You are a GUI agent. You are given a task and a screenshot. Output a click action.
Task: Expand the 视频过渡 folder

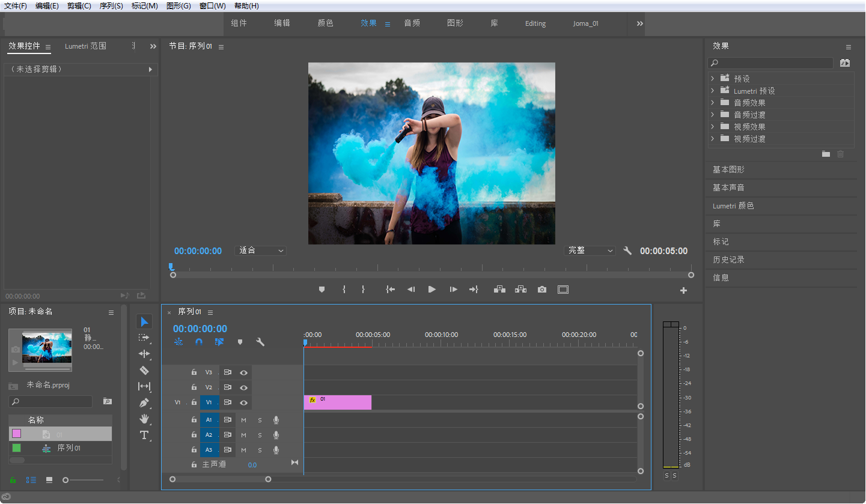coord(713,139)
